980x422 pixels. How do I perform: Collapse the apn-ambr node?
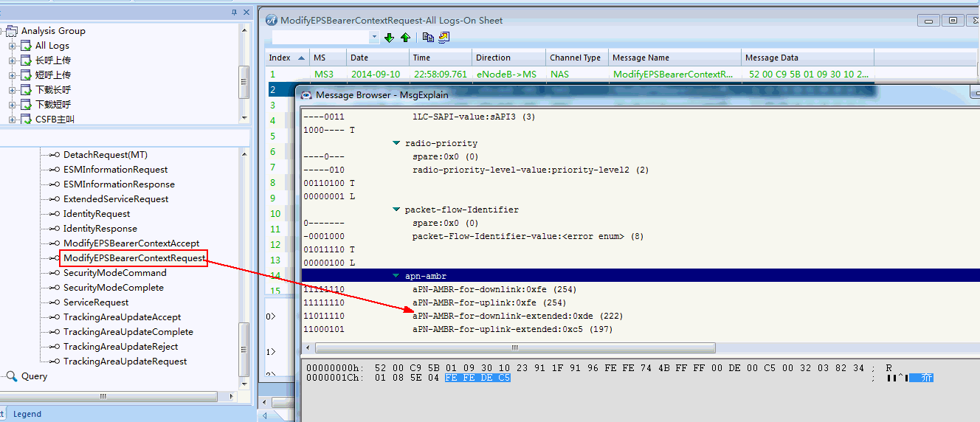(x=397, y=276)
